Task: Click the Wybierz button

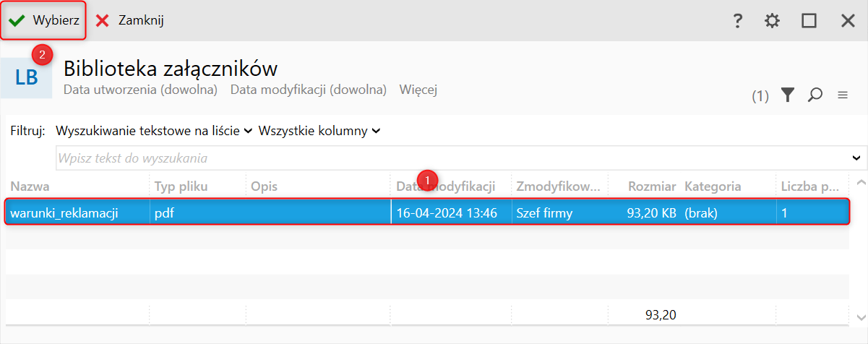Action: coord(43,20)
